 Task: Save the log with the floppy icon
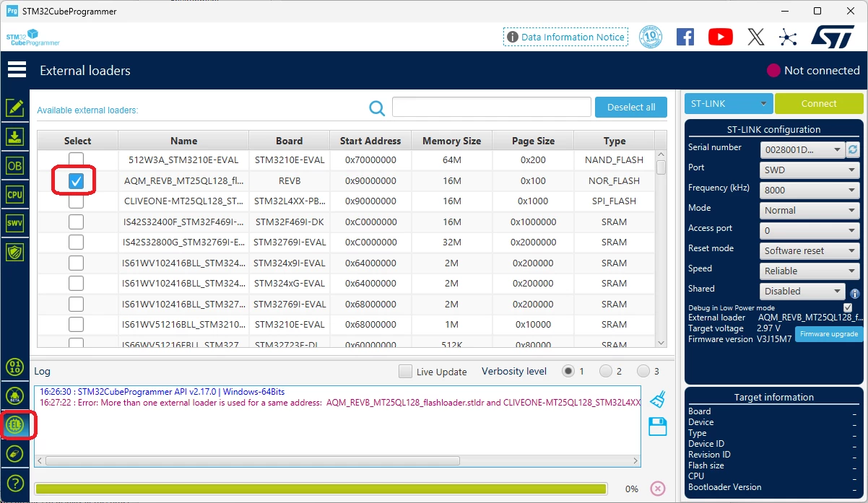657,427
